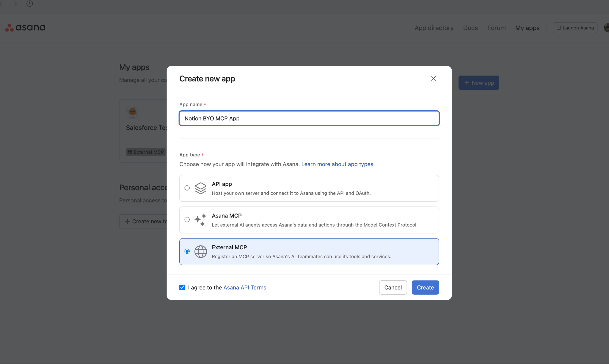The width and height of the screenshot is (609, 364).
Task: Open Learn more about app types link
Action: coord(337,164)
